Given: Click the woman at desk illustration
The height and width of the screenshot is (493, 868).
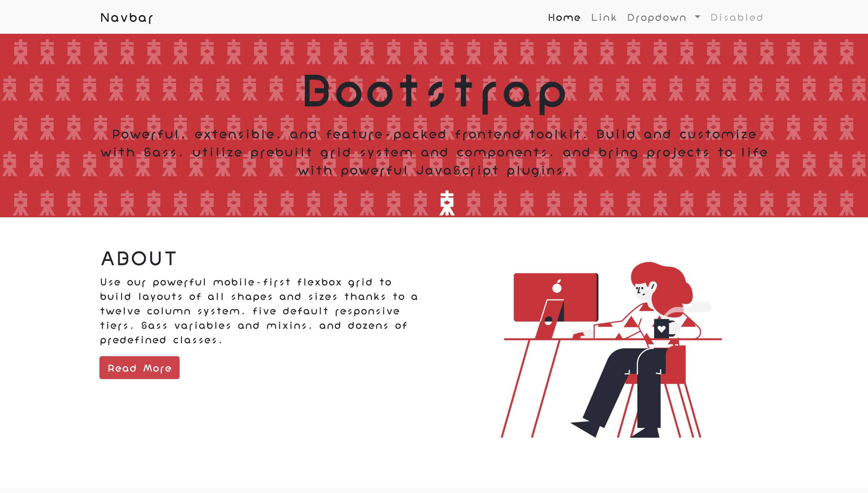Looking at the screenshot, I should coord(612,350).
